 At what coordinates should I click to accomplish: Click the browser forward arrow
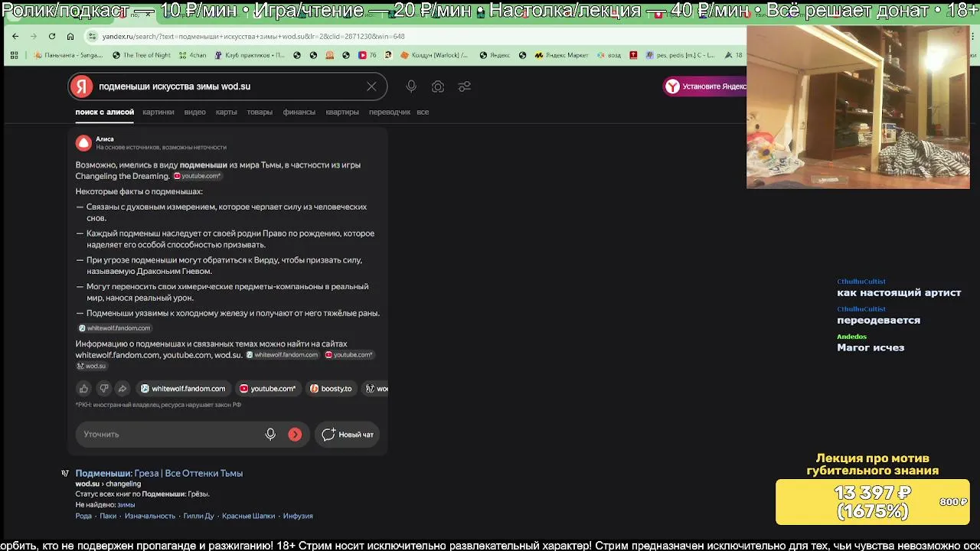[x=33, y=36]
